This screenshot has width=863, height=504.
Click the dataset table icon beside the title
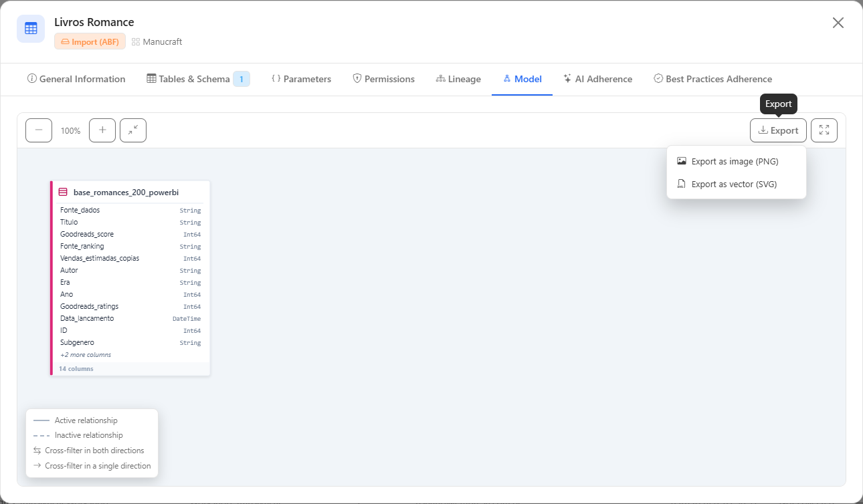pyautogui.click(x=31, y=29)
